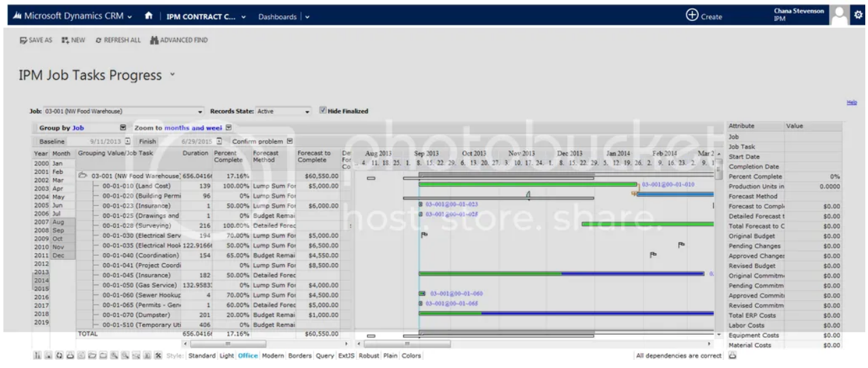Open the CRM home icon
Viewport: 868px width, 368px height.
149,16
